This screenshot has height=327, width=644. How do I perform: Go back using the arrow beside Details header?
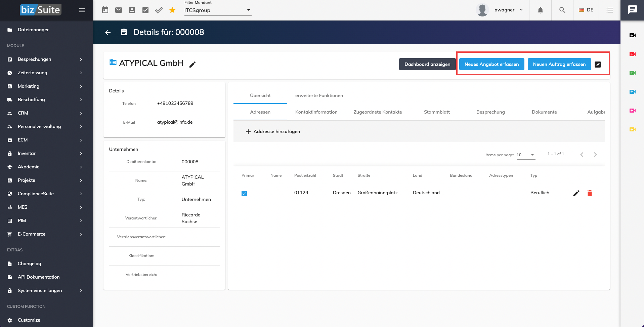click(108, 32)
